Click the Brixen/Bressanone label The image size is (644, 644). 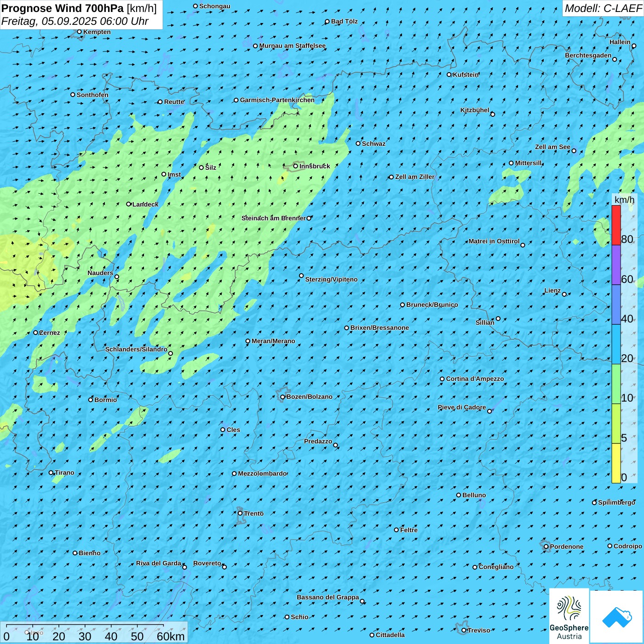coord(379,328)
